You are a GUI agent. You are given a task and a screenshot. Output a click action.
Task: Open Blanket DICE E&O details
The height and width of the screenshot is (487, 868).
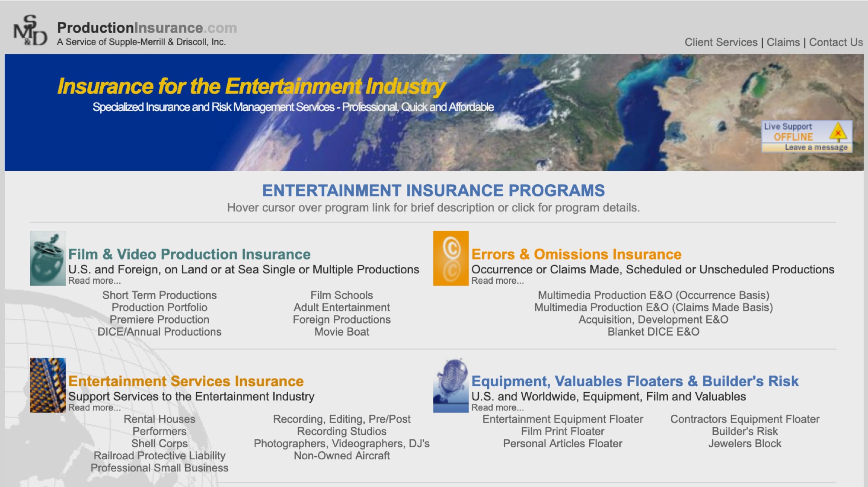(653, 332)
